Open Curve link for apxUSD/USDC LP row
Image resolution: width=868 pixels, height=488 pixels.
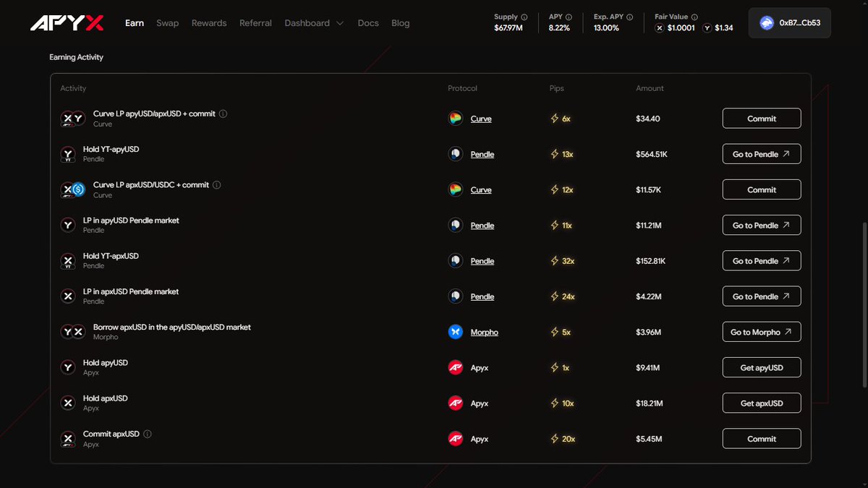pos(481,189)
